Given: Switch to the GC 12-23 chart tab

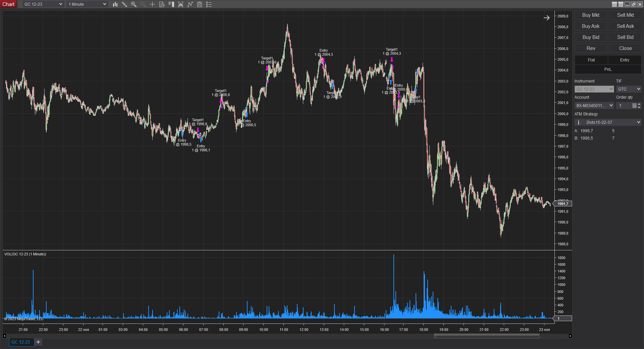Looking at the screenshot, I should [x=21, y=342].
